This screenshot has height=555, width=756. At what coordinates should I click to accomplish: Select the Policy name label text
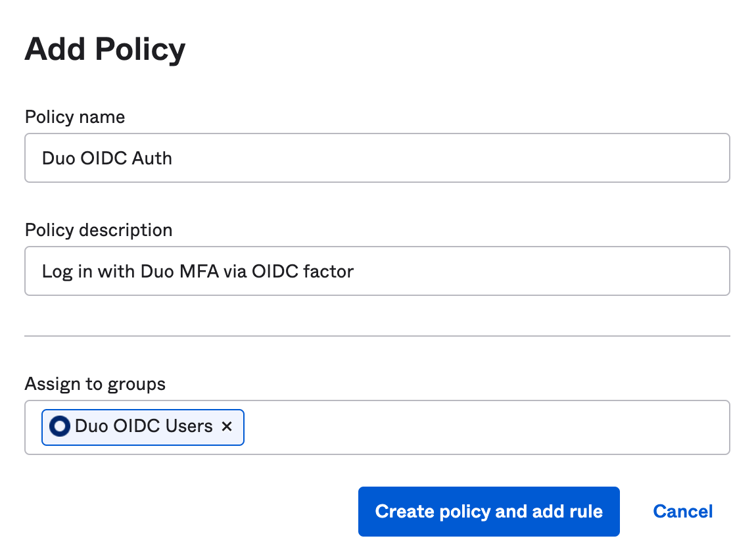74,116
